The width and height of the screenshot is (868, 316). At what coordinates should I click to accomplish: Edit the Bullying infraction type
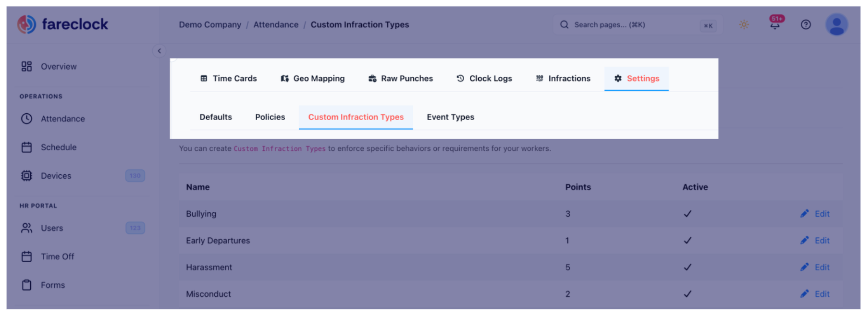(x=815, y=214)
